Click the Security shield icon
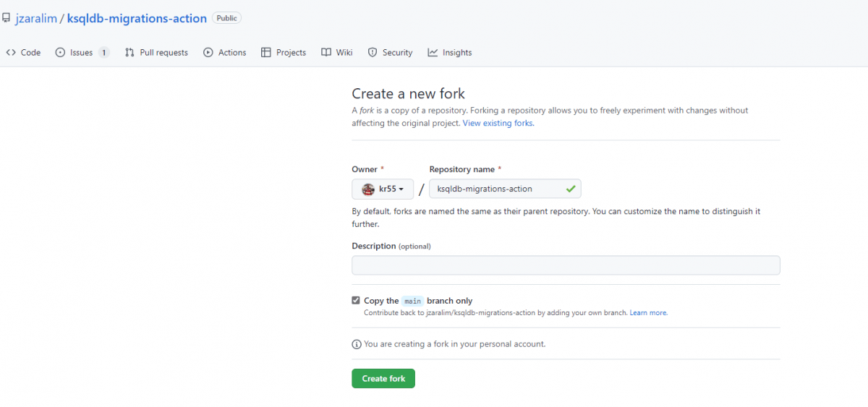The width and height of the screenshot is (868, 407). pos(373,53)
